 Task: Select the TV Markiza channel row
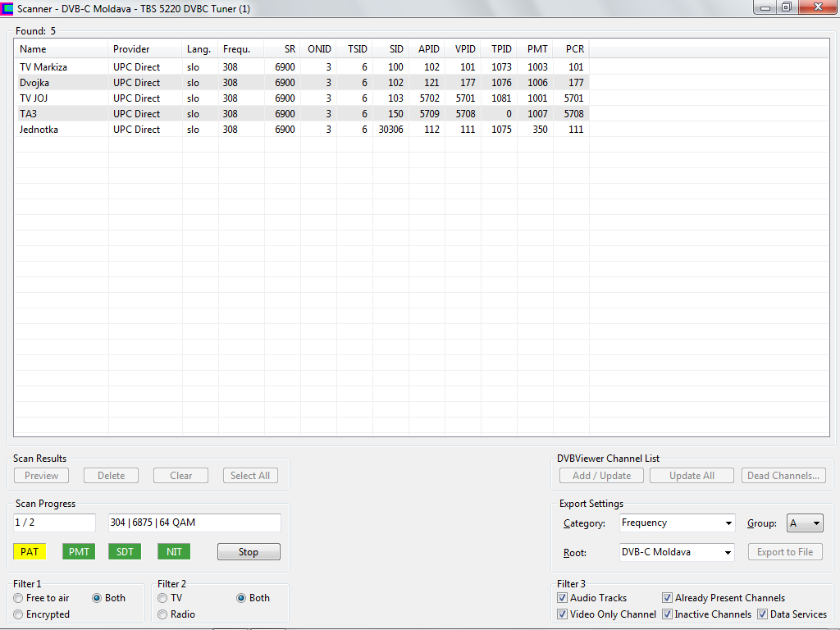click(x=302, y=67)
